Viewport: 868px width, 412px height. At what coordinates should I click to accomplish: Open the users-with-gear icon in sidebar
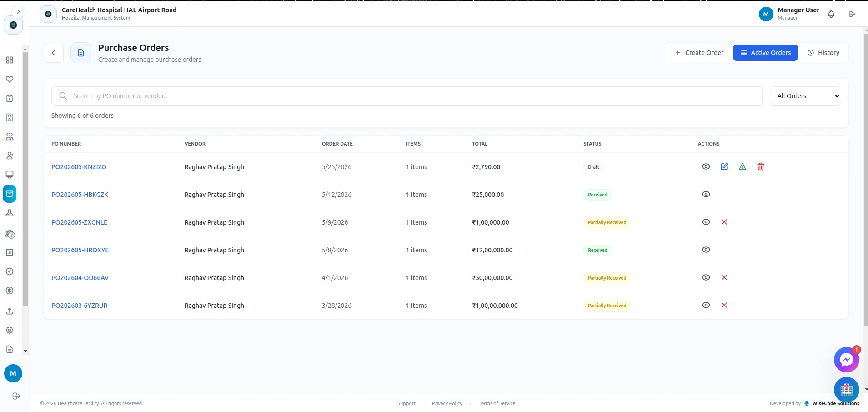(10, 234)
